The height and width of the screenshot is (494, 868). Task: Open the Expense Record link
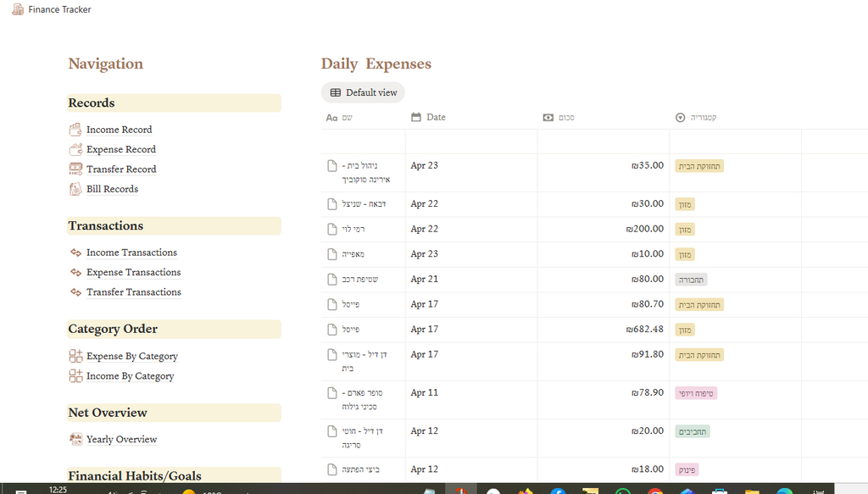click(x=121, y=149)
